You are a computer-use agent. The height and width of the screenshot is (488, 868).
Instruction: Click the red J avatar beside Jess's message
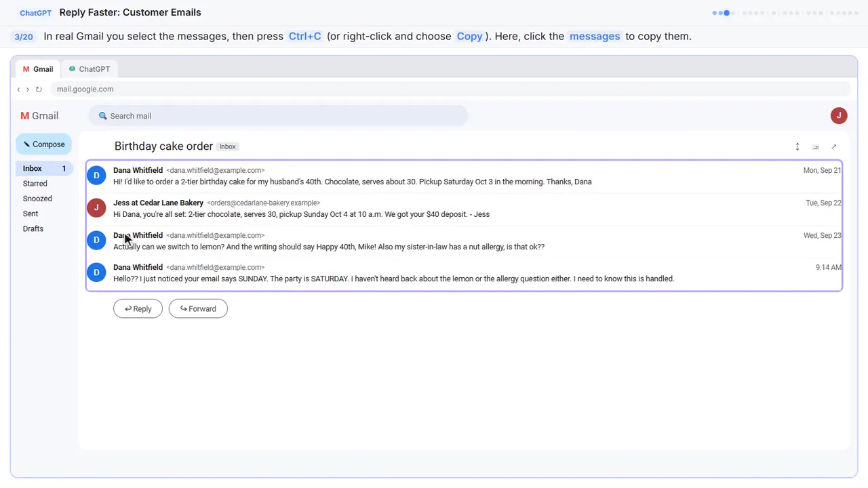pos(96,208)
